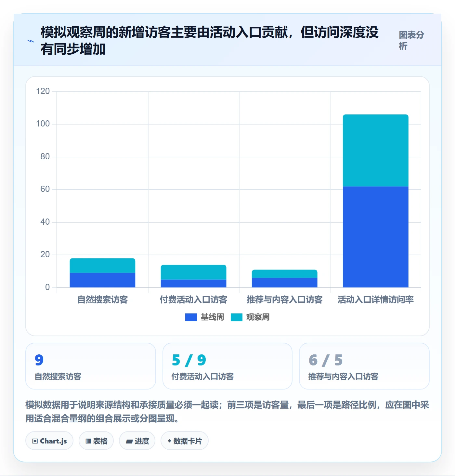Click the 60 y-axis tick value
The height and width of the screenshot is (476, 455).
[x=45, y=189]
